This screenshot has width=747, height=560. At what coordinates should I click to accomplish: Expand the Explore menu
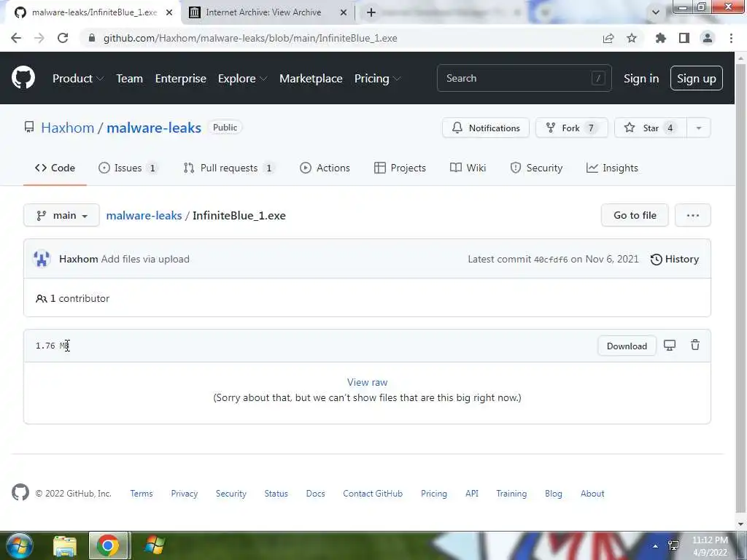click(242, 79)
